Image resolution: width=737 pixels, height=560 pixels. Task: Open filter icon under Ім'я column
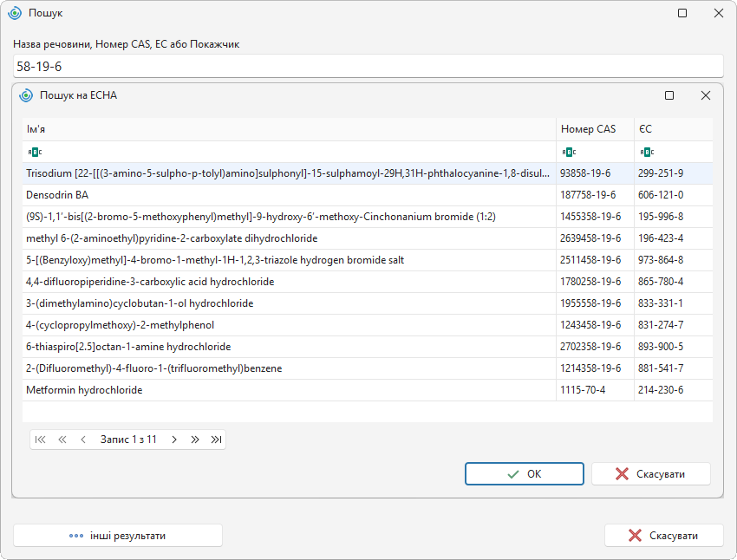(35, 152)
